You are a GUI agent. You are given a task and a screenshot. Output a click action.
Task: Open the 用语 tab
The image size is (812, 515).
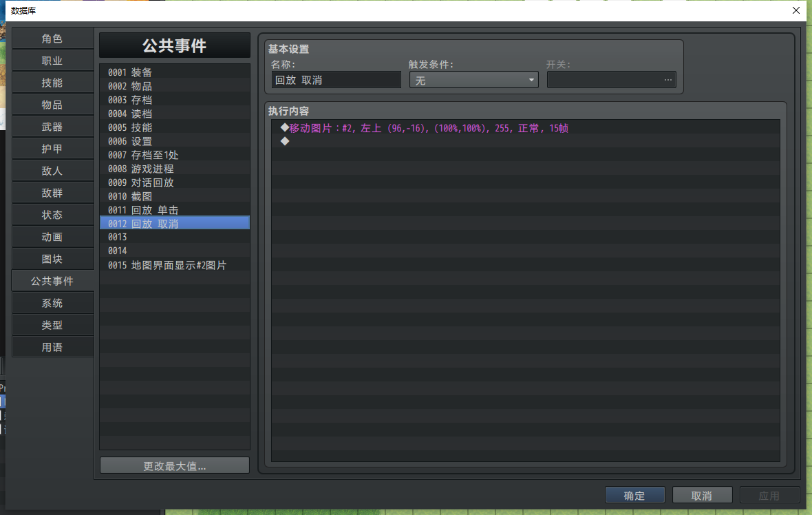point(52,347)
